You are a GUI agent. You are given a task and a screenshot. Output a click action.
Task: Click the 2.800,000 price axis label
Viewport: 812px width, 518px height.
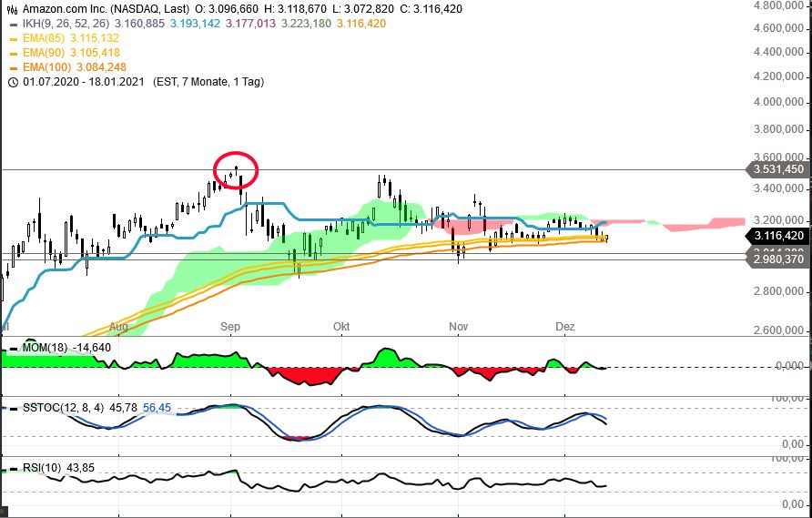[x=779, y=291]
